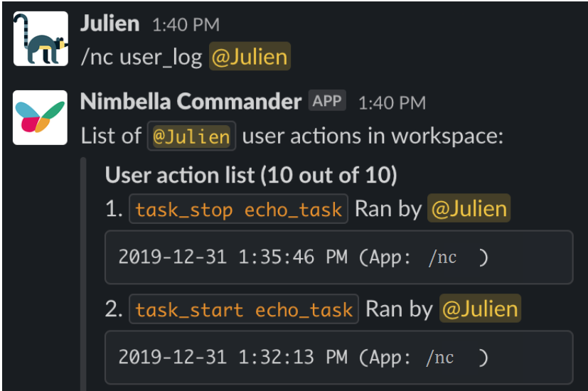Click the task_start echo_task code label

click(x=244, y=310)
